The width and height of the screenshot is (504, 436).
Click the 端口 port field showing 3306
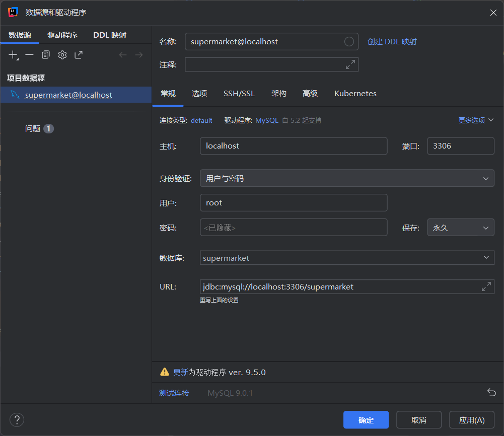pos(461,146)
